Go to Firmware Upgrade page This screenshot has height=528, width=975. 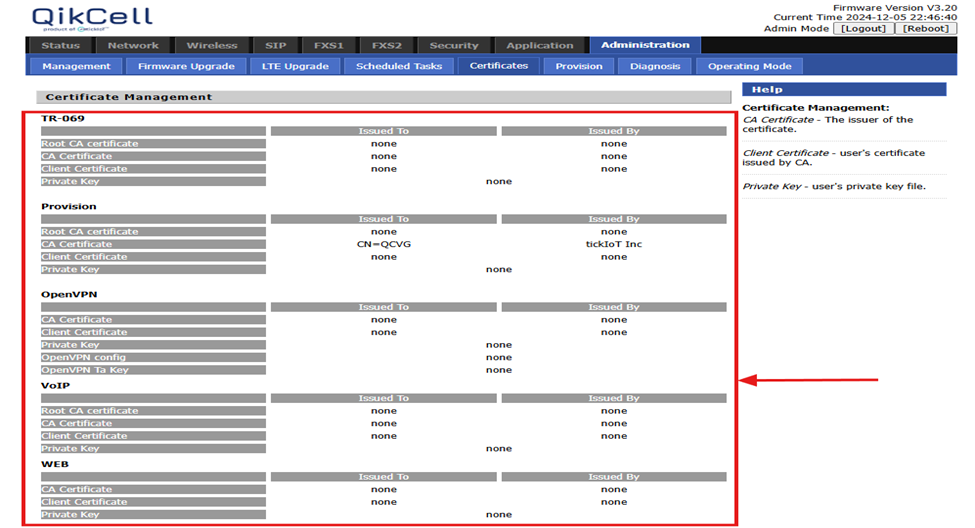click(x=186, y=66)
